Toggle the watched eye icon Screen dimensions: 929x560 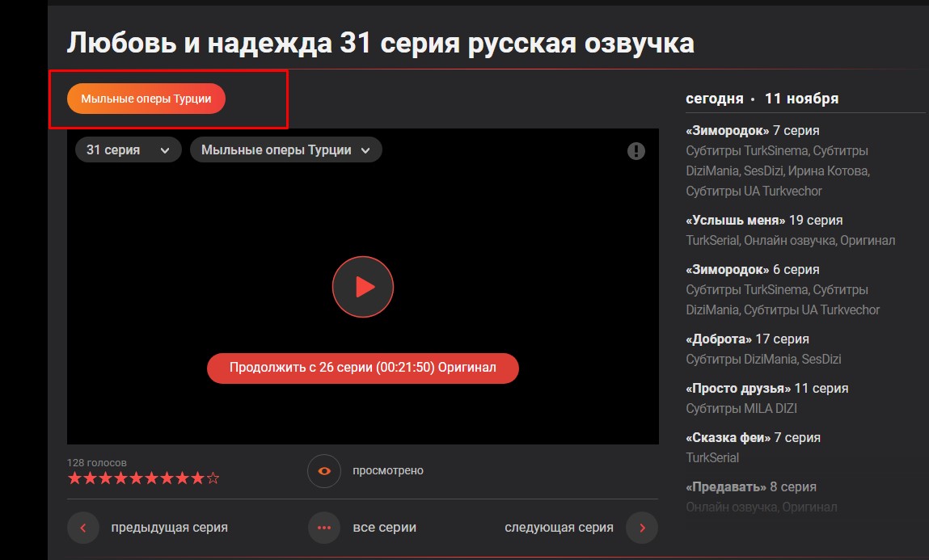pos(324,471)
